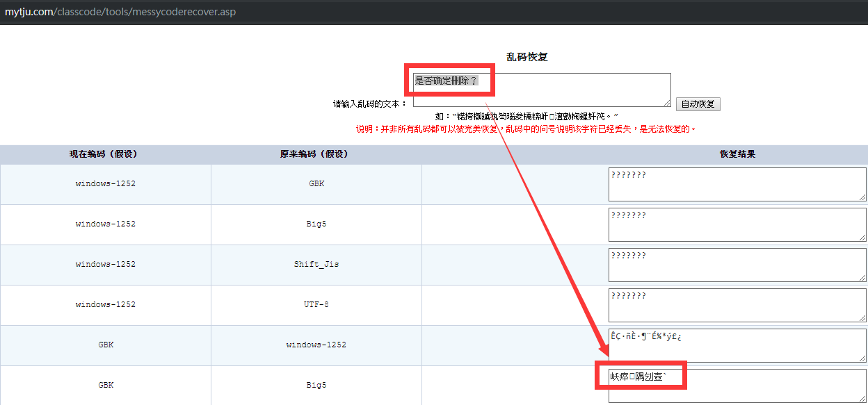Image resolution: width=868 pixels, height=405 pixels.
Task: Click result box for GBK to Big5 row
Action: [737, 386]
